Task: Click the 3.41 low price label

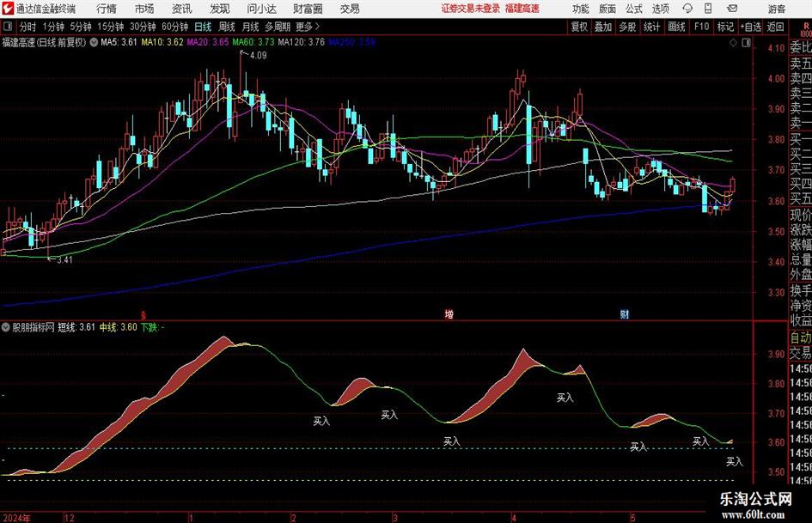Action: click(x=64, y=259)
